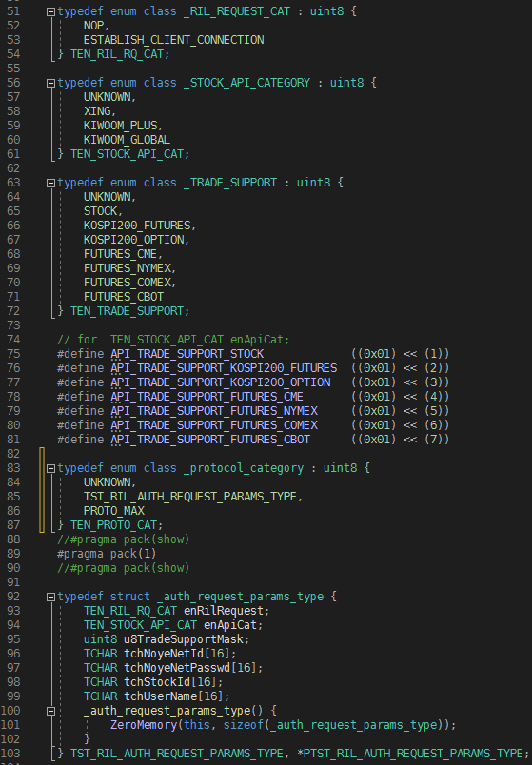Click the XING enumerator
532x765 pixels.
[97, 111]
